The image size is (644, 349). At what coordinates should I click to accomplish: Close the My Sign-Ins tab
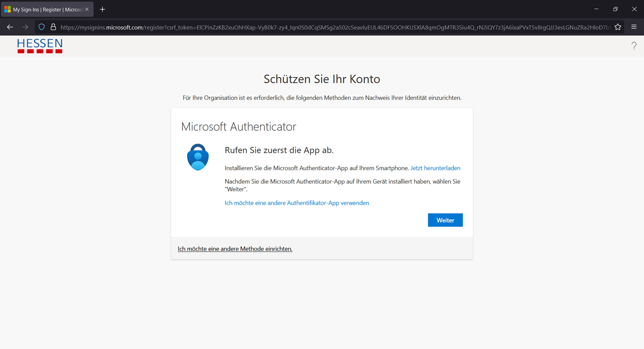(x=87, y=9)
